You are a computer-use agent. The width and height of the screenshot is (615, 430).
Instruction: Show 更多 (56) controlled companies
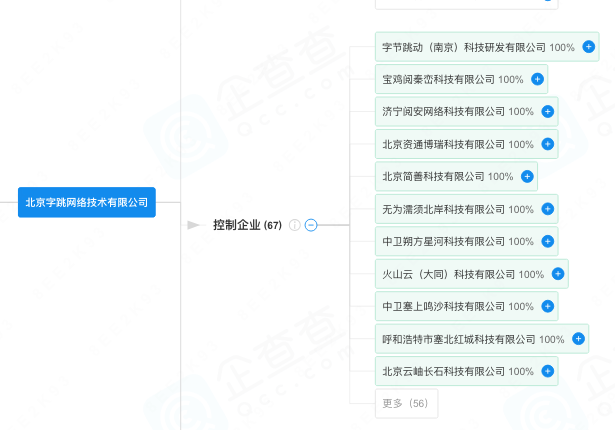coord(406,403)
